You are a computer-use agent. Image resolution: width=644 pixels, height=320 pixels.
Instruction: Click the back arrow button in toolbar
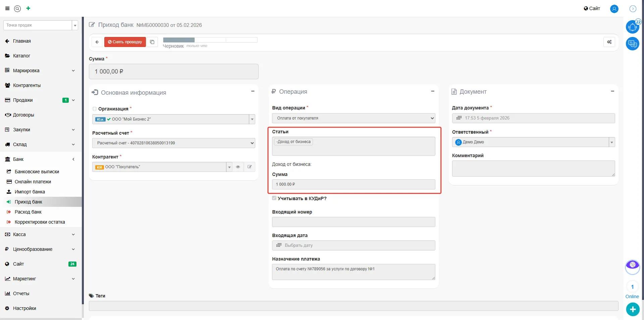pyautogui.click(x=97, y=42)
